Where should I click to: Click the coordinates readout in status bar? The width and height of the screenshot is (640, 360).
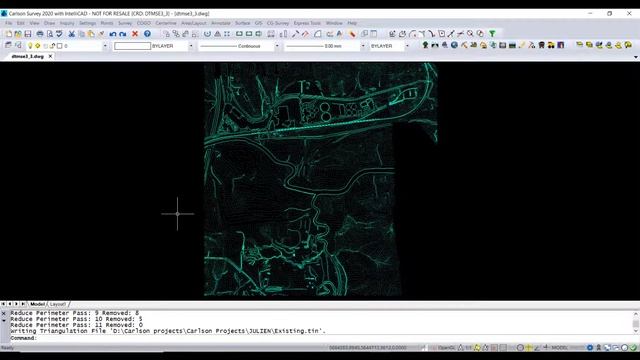click(367, 348)
